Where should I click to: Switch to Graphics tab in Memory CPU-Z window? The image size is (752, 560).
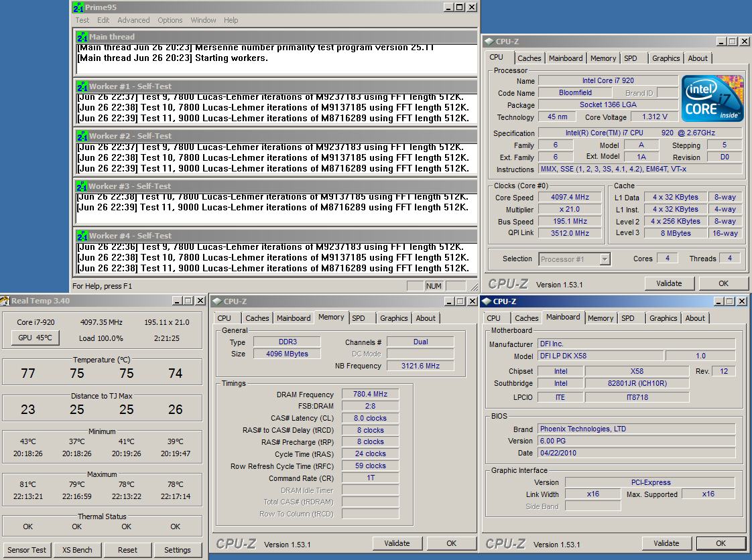click(x=393, y=318)
